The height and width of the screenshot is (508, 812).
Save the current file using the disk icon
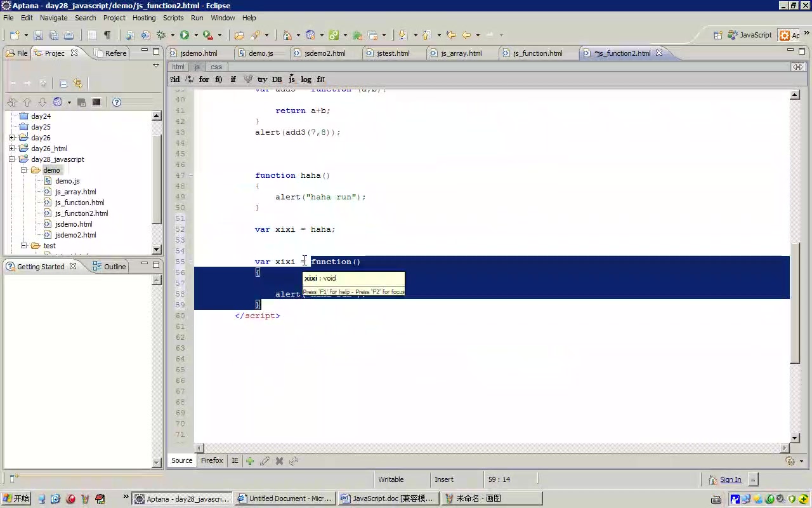(38, 36)
